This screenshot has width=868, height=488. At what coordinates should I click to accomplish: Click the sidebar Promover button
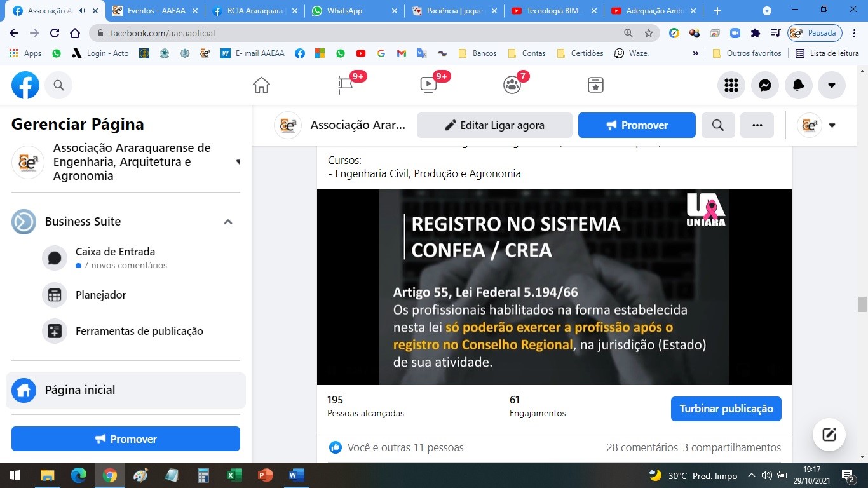[126, 439]
